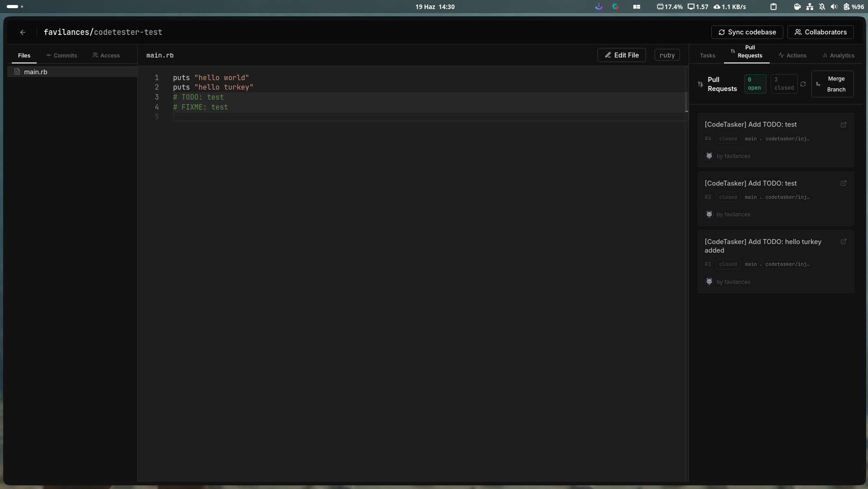Click the Edit File button
This screenshot has width=868, height=489.
(622, 55)
